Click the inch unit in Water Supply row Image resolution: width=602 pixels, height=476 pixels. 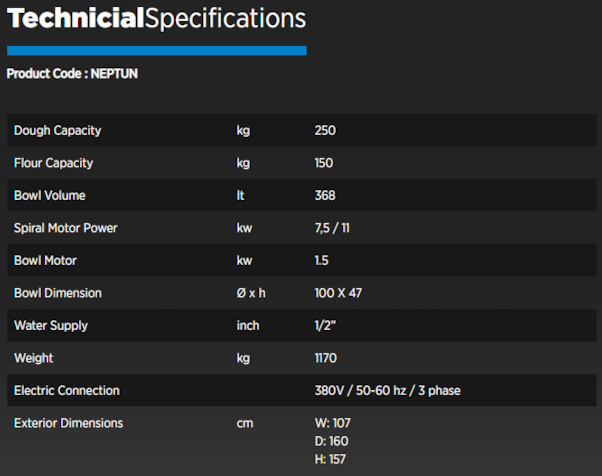pyautogui.click(x=248, y=326)
